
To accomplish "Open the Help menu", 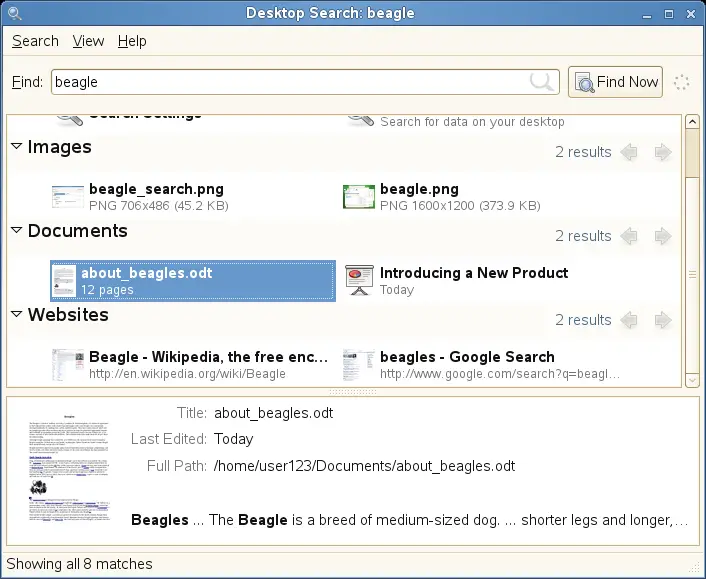I will tap(132, 41).
